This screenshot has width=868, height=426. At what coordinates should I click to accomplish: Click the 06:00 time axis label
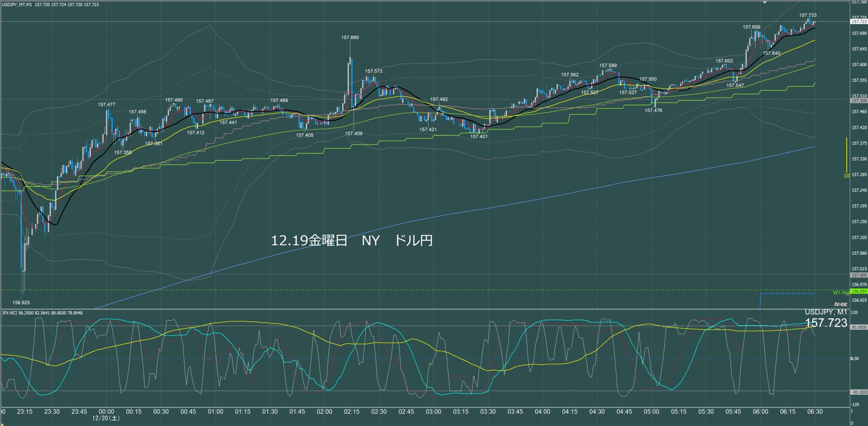tap(760, 411)
